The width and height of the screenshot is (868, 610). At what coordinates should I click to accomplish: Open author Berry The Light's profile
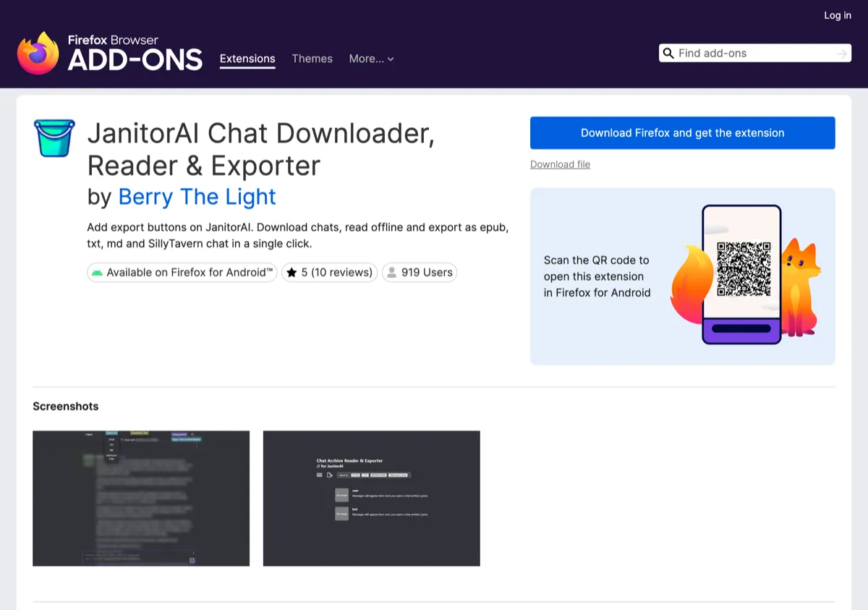(x=197, y=197)
